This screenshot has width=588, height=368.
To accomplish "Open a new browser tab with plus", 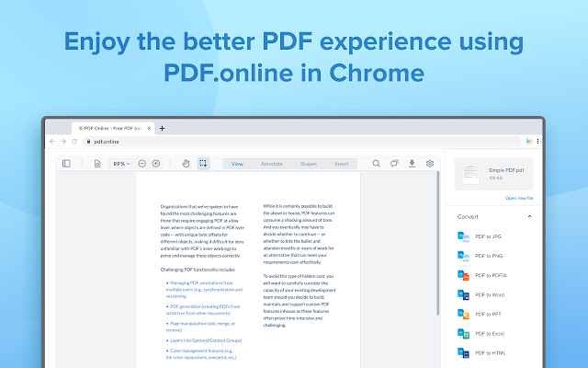I will [x=162, y=129].
